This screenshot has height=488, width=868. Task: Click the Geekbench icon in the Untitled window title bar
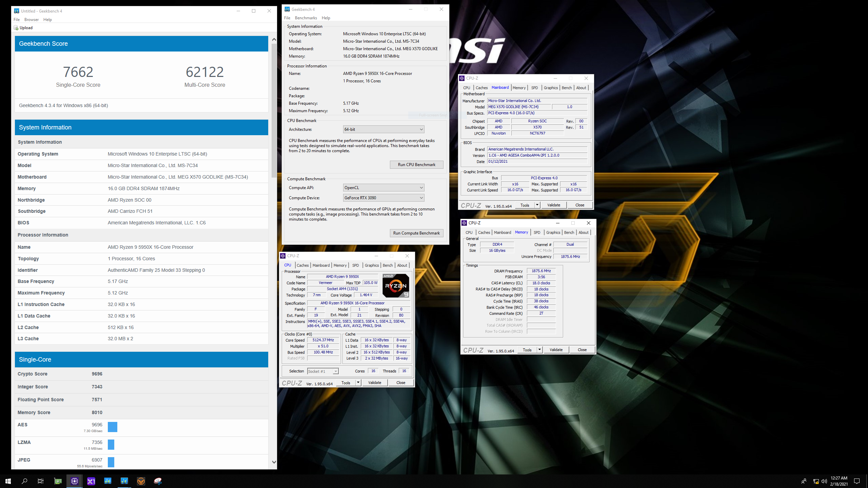(x=16, y=11)
